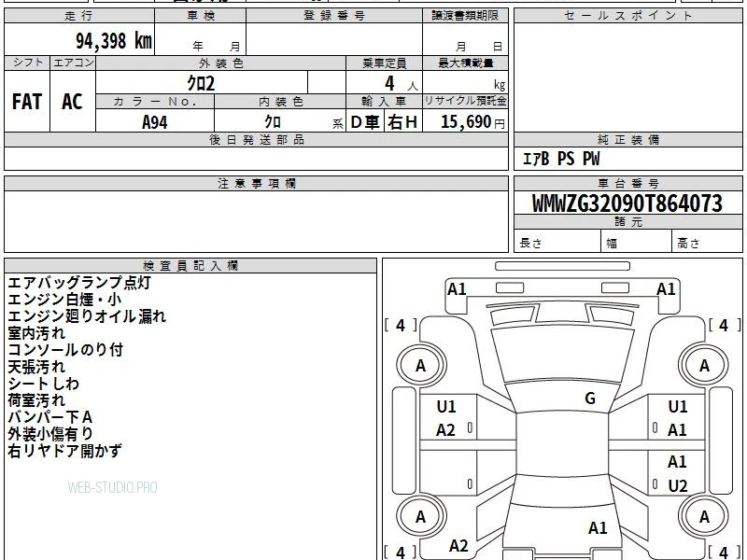This screenshot has height=560, width=747.
Task: Select the note コンソールのり付
Action: tap(65, 349)
